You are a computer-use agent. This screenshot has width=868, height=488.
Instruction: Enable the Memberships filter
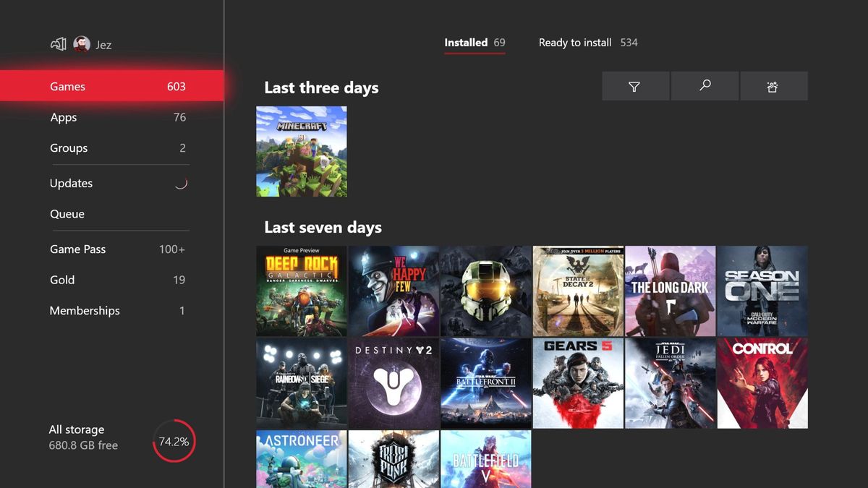click(x=84, y=310)
